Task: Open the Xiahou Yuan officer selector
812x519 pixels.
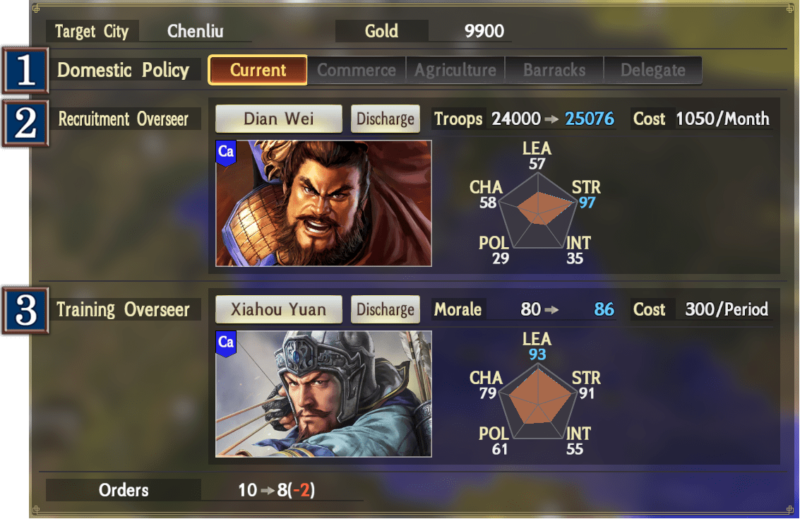Action: pyautogui.click(x=279, y=309)
